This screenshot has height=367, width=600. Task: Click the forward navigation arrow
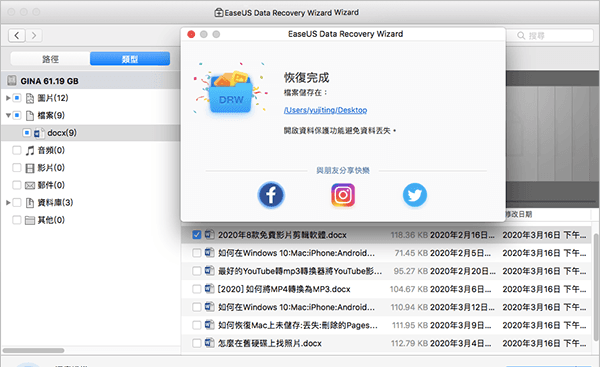pyautogui.click(x=34, y=36)
